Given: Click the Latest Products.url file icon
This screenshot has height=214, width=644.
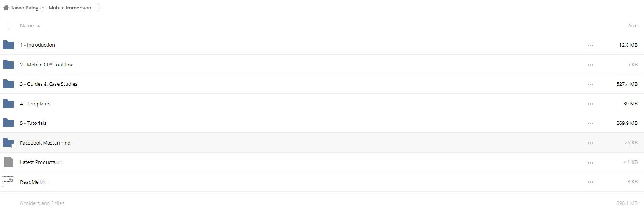Looking at the screenshot, I should click(8, 162).
